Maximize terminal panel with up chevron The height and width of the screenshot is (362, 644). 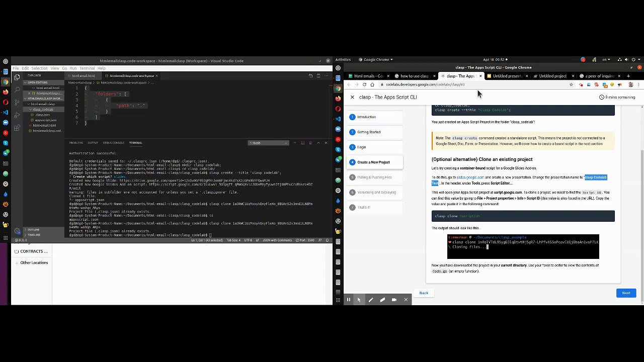pos(318,143)
